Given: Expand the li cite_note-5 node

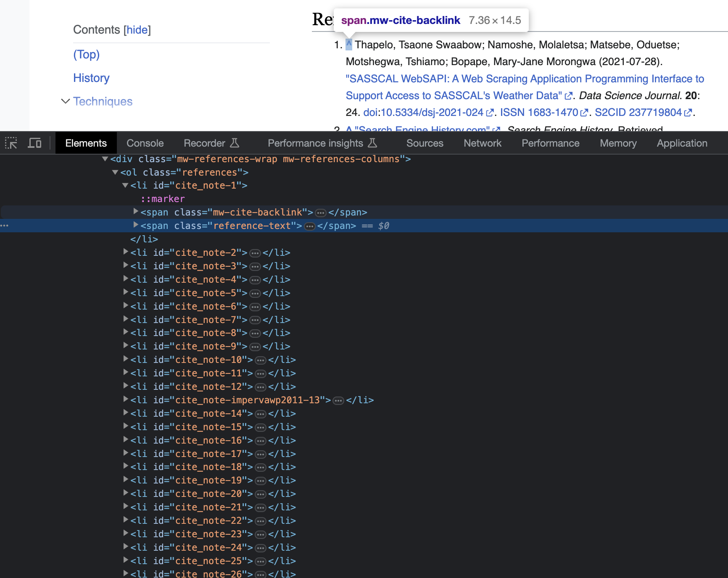Looking at the screenshot, I should pyautogui.click(x=126, y=292).
